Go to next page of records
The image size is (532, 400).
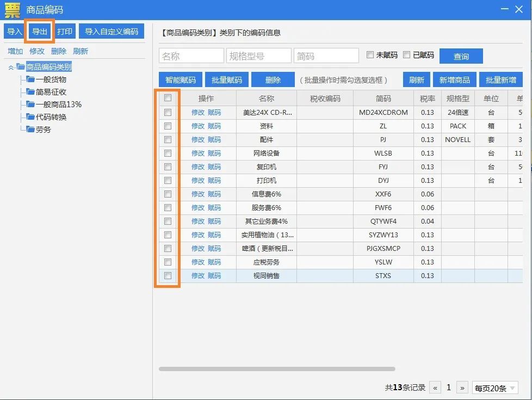click(462, 388)
